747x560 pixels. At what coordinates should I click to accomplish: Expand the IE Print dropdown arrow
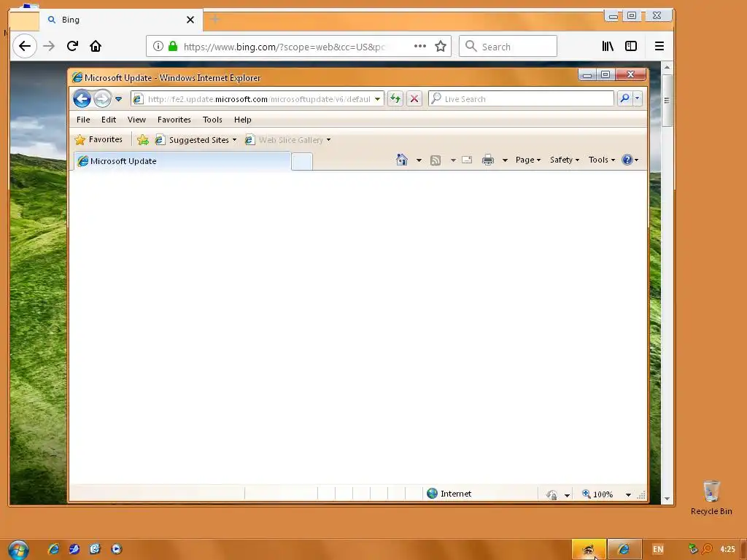tap(505, 160)
